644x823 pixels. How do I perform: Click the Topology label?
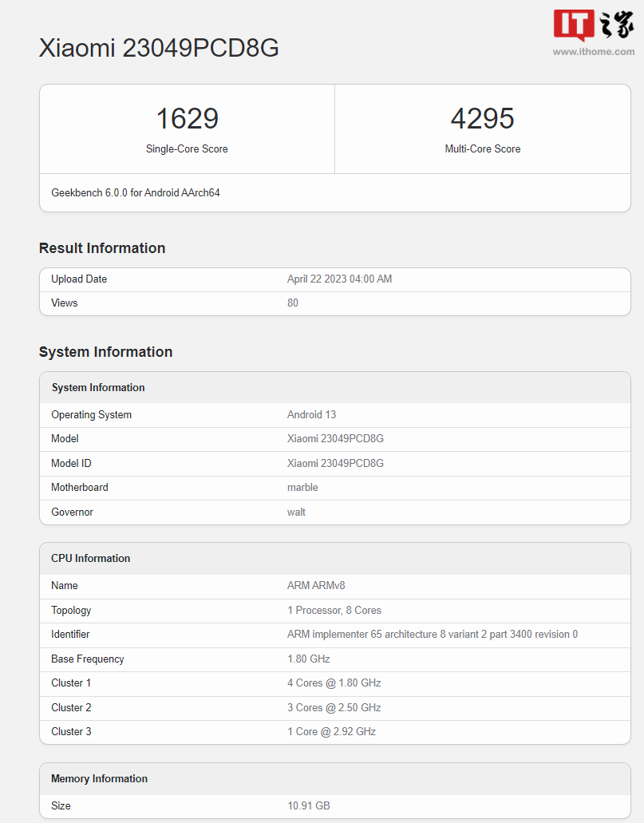click(71, 611)
